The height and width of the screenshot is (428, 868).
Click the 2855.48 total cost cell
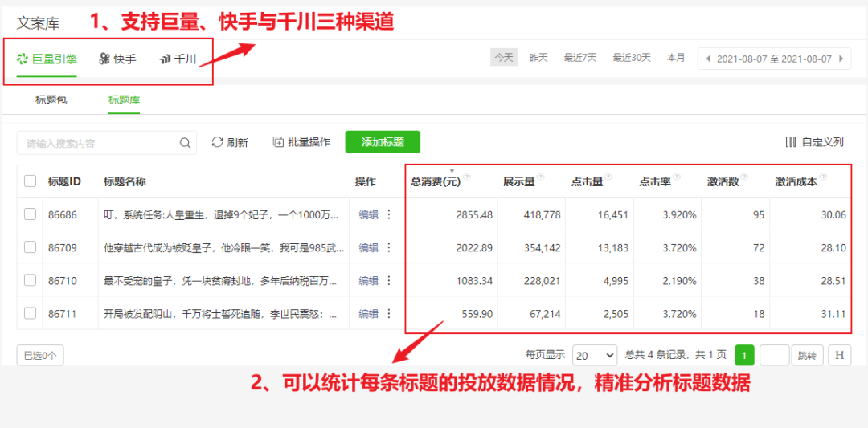(474, 214)
